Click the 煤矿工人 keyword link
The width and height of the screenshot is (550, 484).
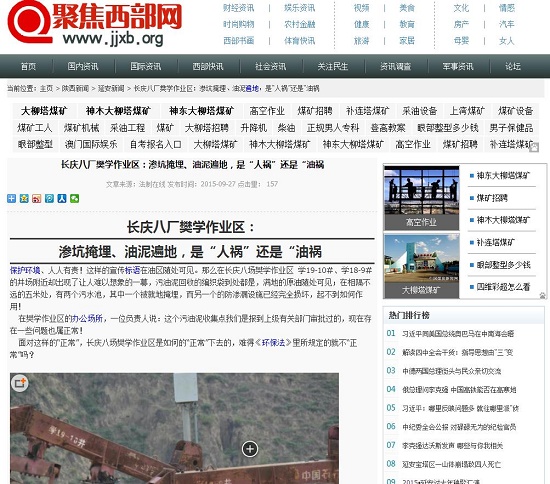pyautogui.click(x=35, y=128)
